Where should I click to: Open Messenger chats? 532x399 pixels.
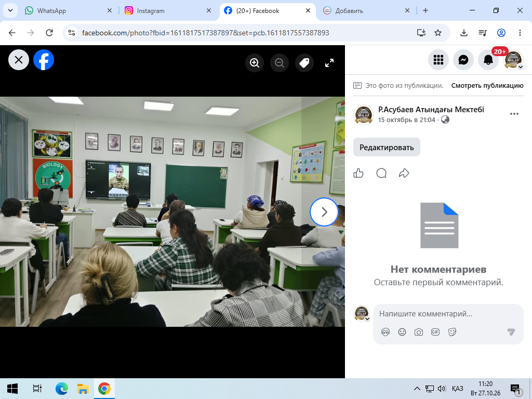tap(463, 60)
